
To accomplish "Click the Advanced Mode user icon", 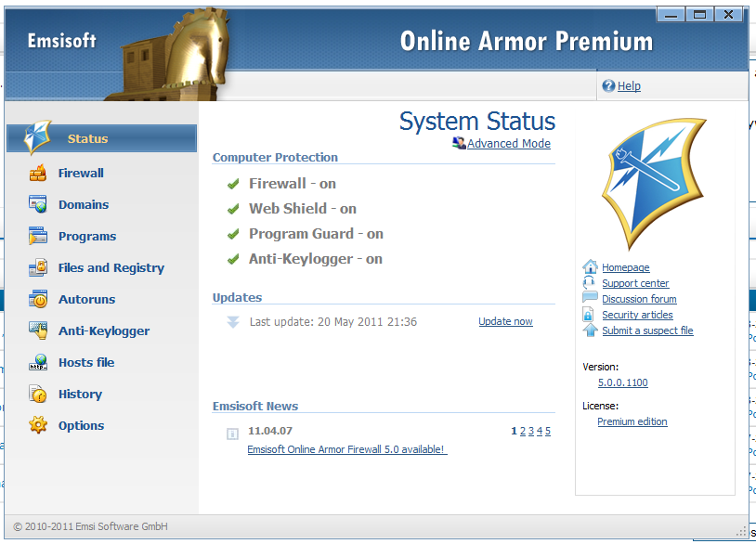I will (459, 143).
